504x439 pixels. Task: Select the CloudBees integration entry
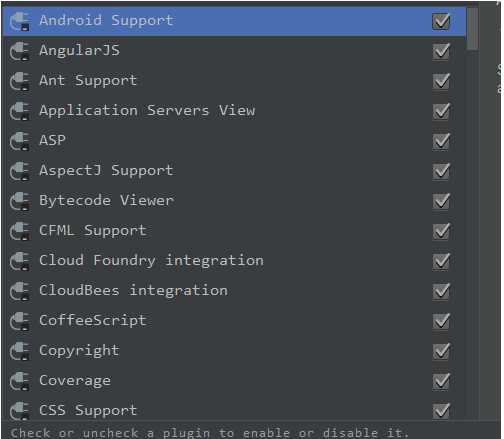234,291
